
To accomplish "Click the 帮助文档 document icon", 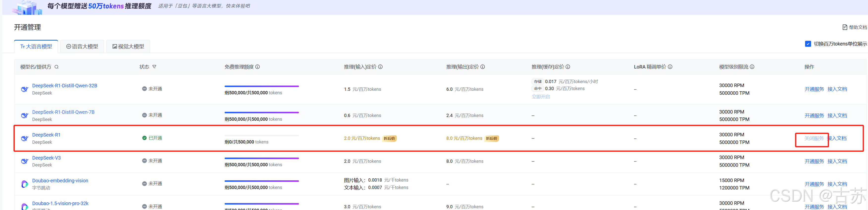I will point(845,27).
